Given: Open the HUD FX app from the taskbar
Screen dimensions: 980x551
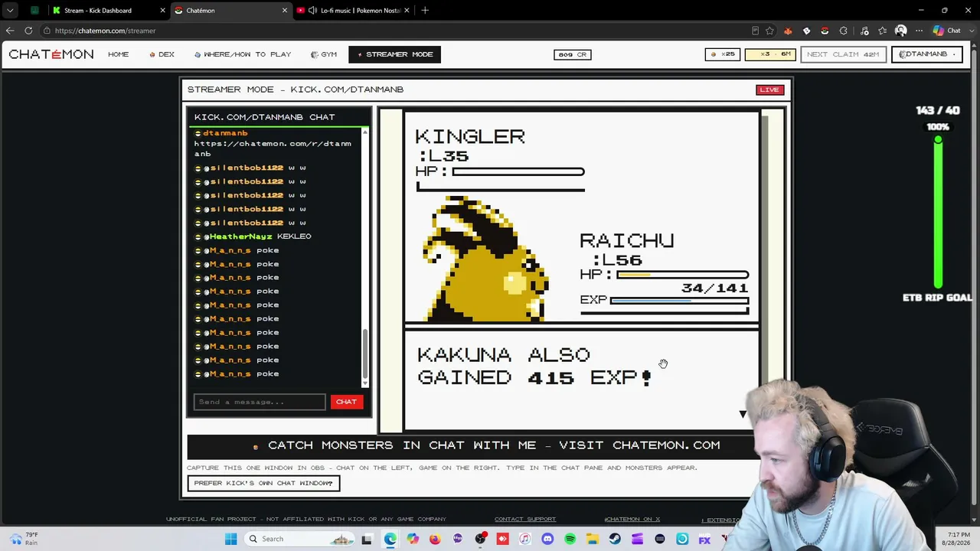Looking at the screenshot, I should (x=704, y=539).
